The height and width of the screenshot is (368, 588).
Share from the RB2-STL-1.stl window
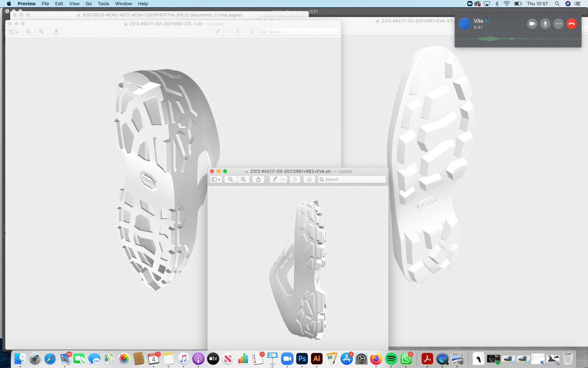tap(56, 32)
